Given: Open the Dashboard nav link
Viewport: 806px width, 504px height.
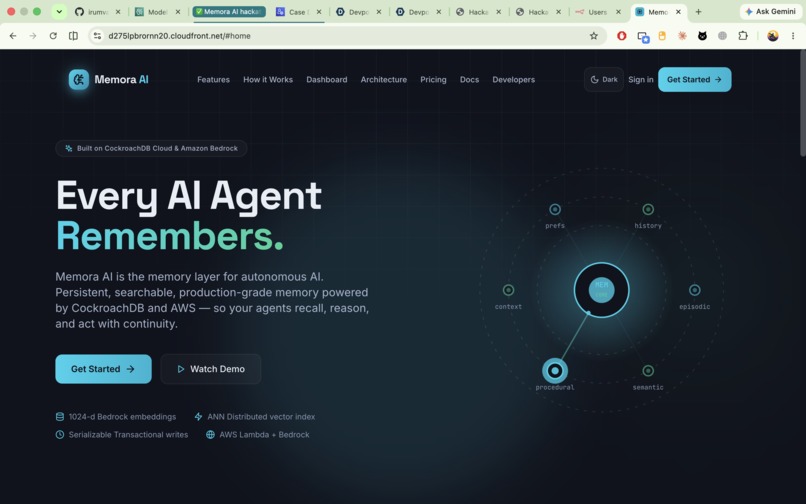Looking at the screenshot, I should (x=327, y=80).
